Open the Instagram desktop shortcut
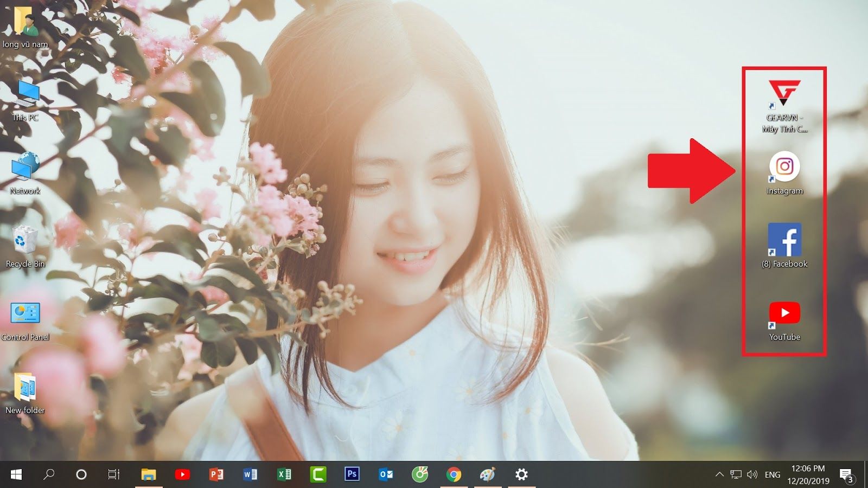 click(784, 169)
